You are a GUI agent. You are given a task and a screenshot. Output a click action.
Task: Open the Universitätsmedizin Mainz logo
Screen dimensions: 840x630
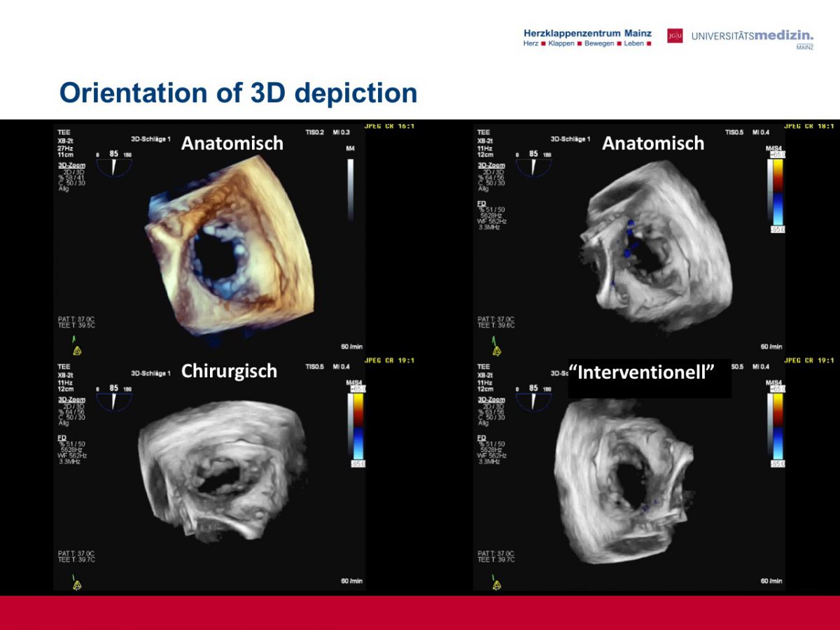[x=752, y=38]
